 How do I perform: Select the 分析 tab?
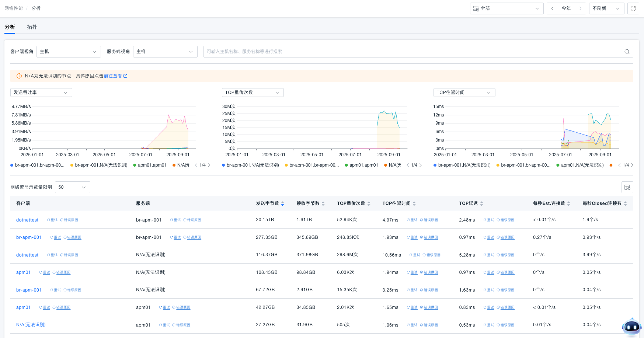coord(10,27)
